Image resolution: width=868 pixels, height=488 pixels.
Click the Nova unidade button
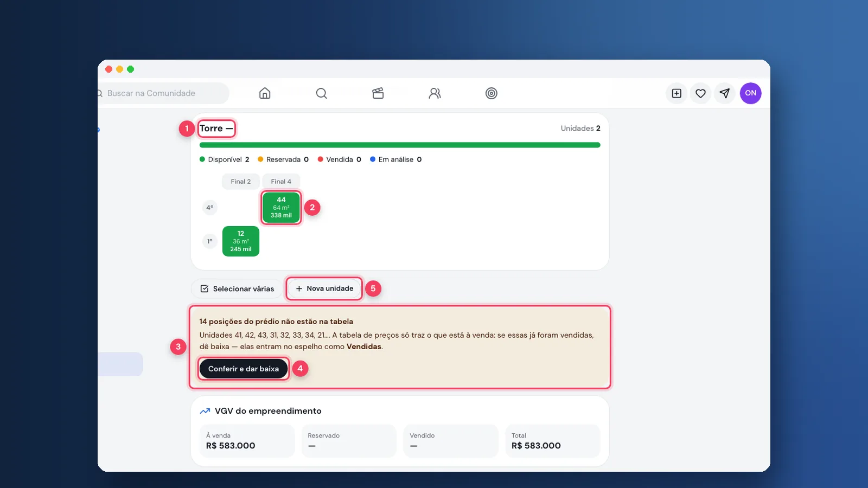324,288
